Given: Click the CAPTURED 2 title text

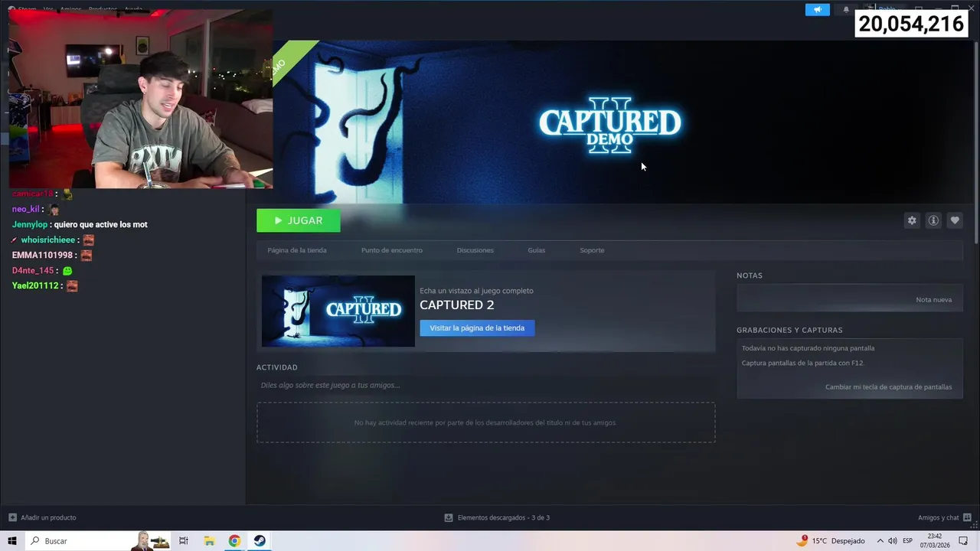Looking at the screenshot, I should 456,305.
